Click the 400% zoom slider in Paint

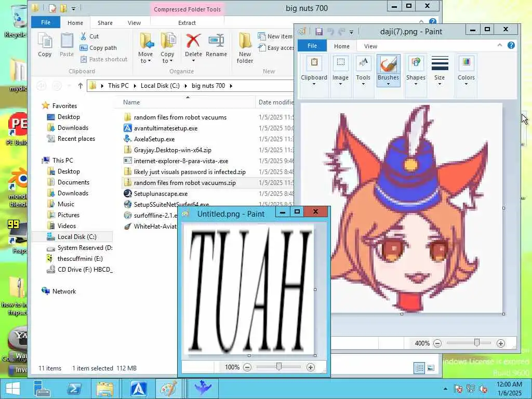(x=477, y=343)
